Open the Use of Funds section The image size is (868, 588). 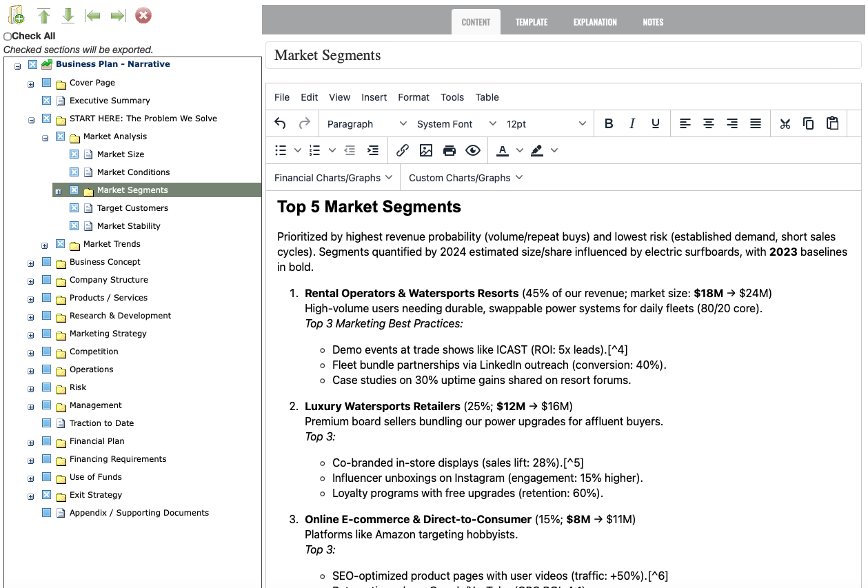pyautogui.click(x=96, y=477)
